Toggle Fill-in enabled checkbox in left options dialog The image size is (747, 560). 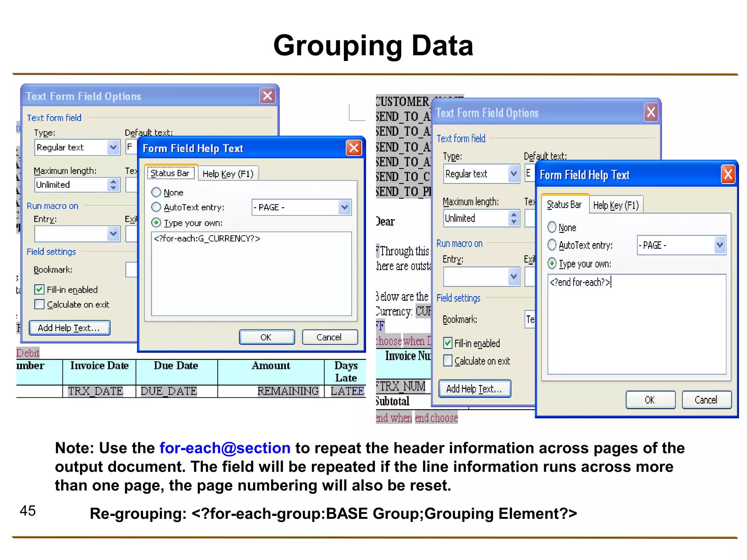tap(39, 289)
